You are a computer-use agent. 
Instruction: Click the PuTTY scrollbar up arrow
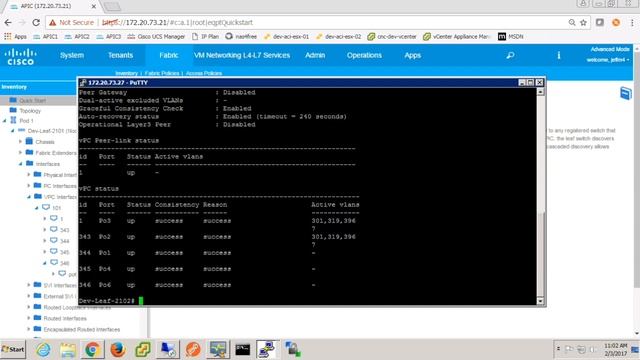coord(540,92)
